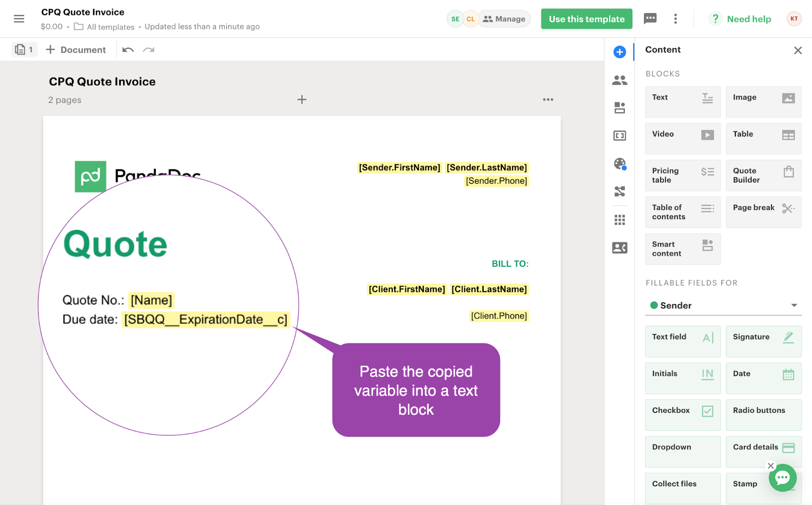Click the green Quote heading
Screen dimensions: 812x505
click(x=115, y=244)
